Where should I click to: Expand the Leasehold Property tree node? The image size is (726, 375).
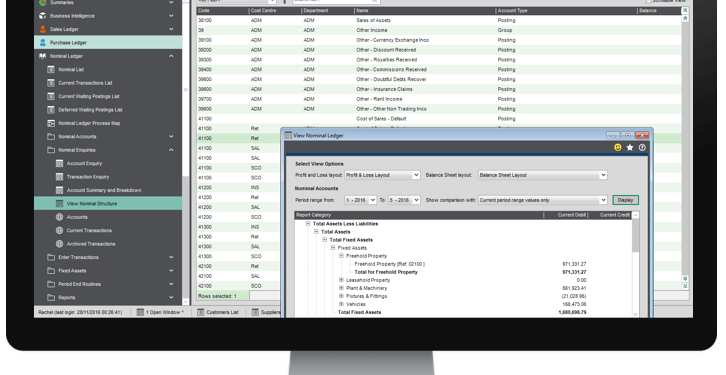(341, 280)
